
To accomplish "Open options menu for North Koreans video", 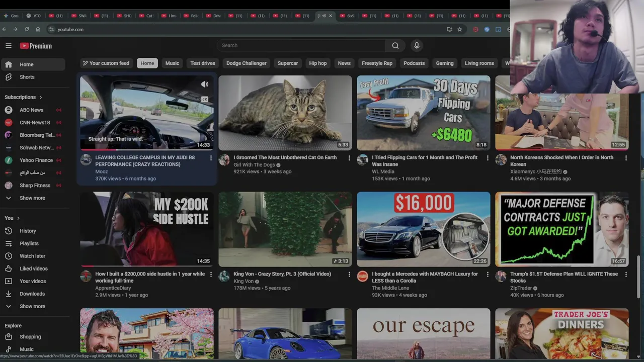I will pyautogui.click(x=626, y=158).
